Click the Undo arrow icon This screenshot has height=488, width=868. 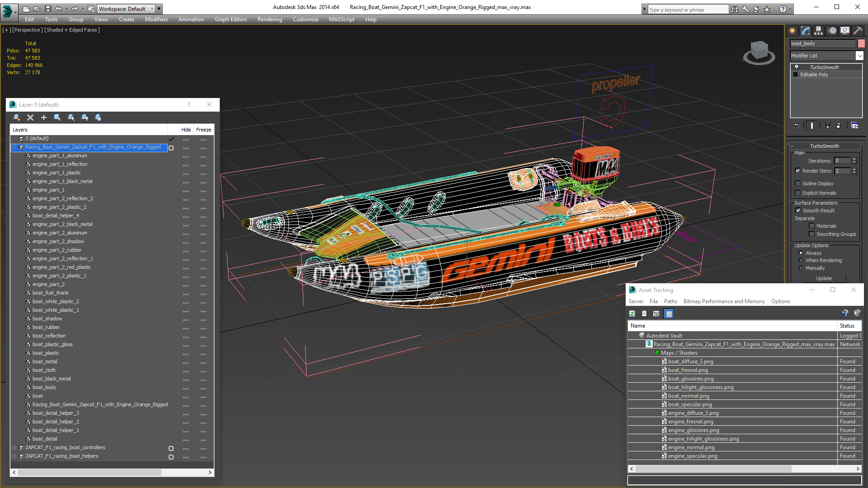point(58,9)
